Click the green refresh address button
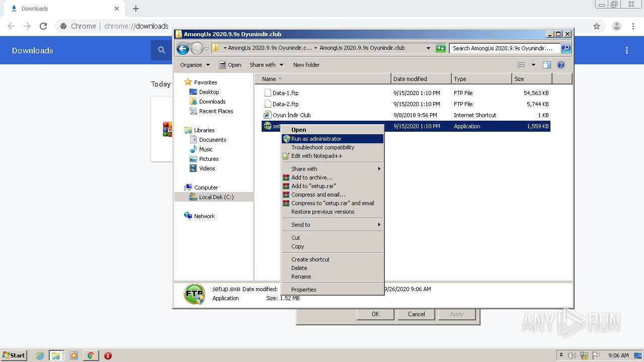This screenshot has width=644, height=362. tap(441, 48)
